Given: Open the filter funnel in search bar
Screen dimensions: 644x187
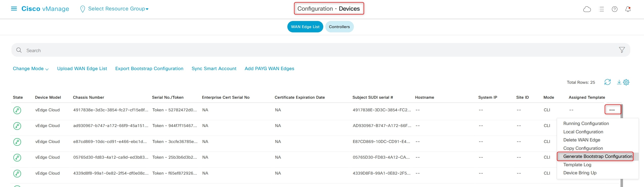Looking at the screenshot, I should coord(622,50).
